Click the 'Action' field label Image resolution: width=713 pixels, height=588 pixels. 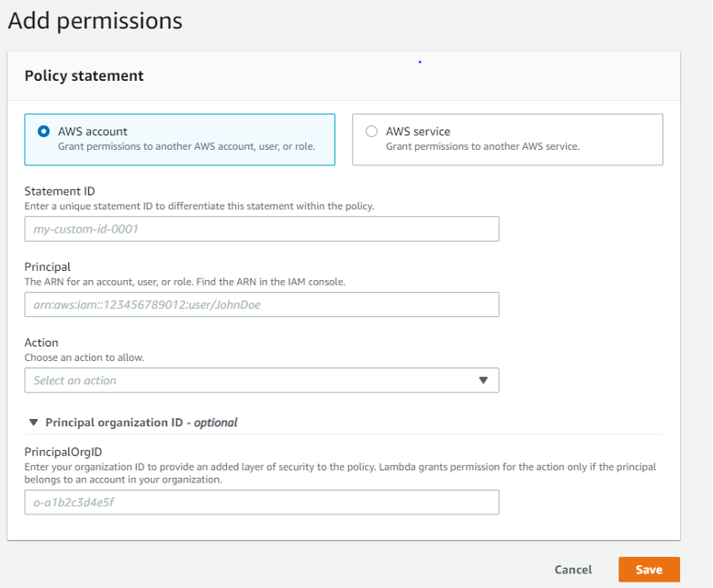coord(41,343)
